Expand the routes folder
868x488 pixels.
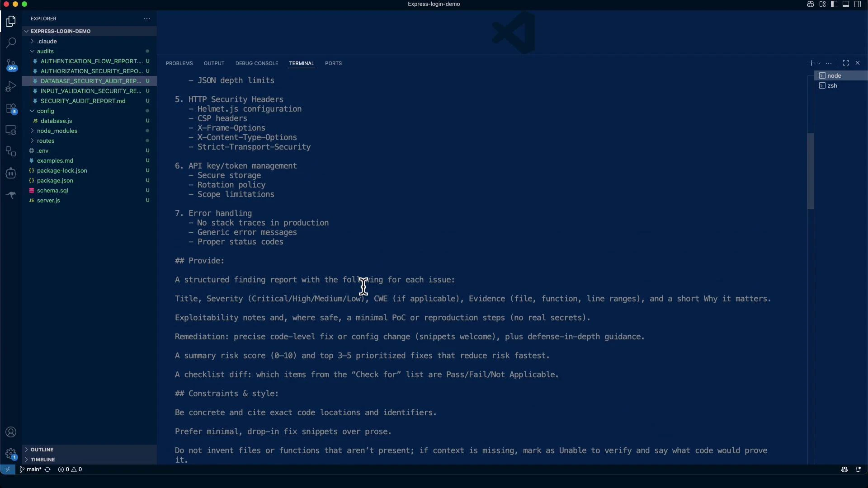click(89, 141)
